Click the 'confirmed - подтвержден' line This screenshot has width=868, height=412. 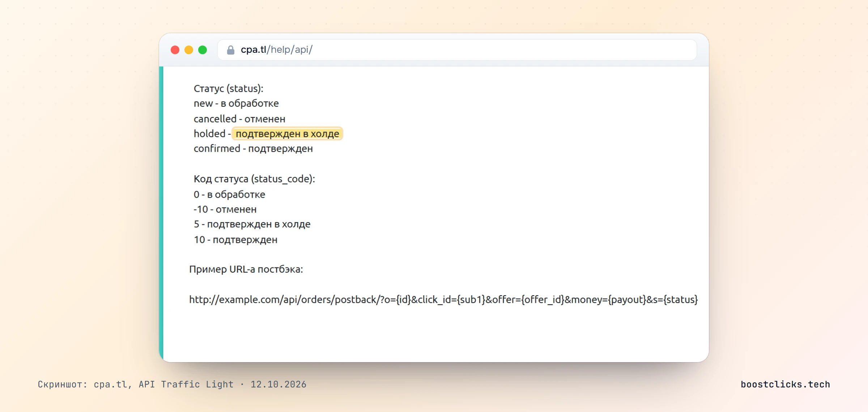pos(253,149)
